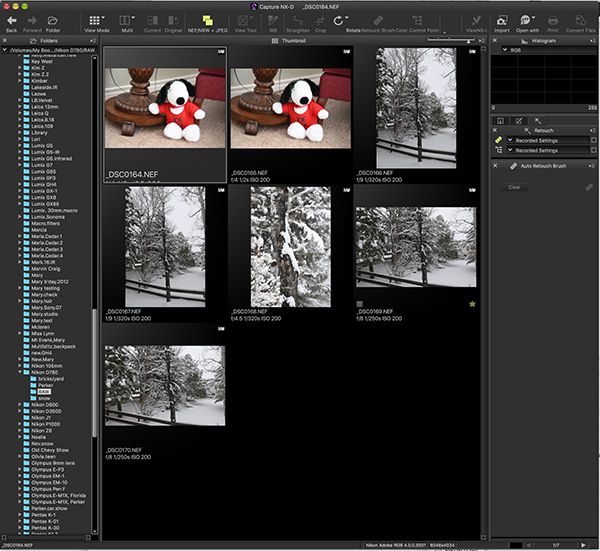Tick the checkbox on the first Recorded Settings row
The width and height of the screenshot is (600, 551).
[593, 140]
